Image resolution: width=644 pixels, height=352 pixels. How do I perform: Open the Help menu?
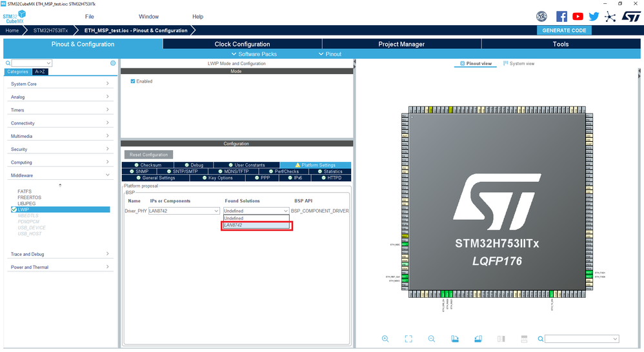197,17
